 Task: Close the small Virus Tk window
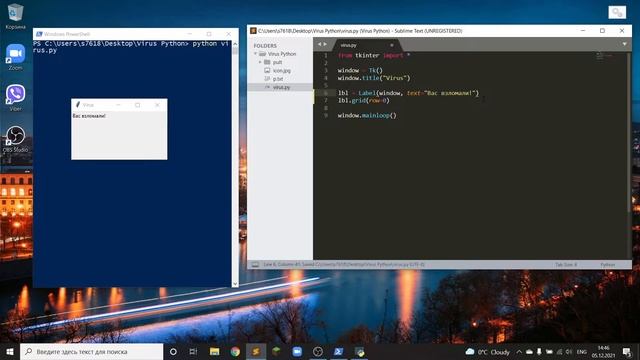tap(157, 105)
